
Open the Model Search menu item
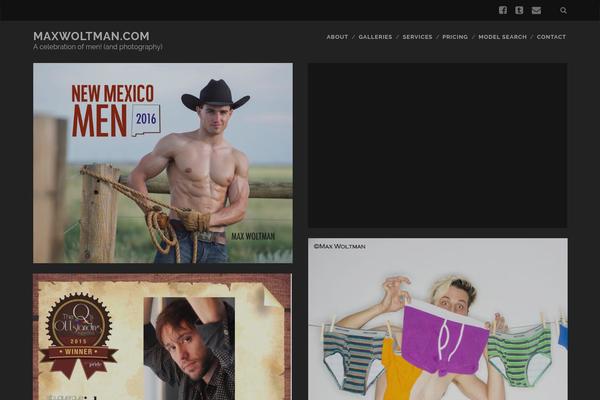(502, 37)
